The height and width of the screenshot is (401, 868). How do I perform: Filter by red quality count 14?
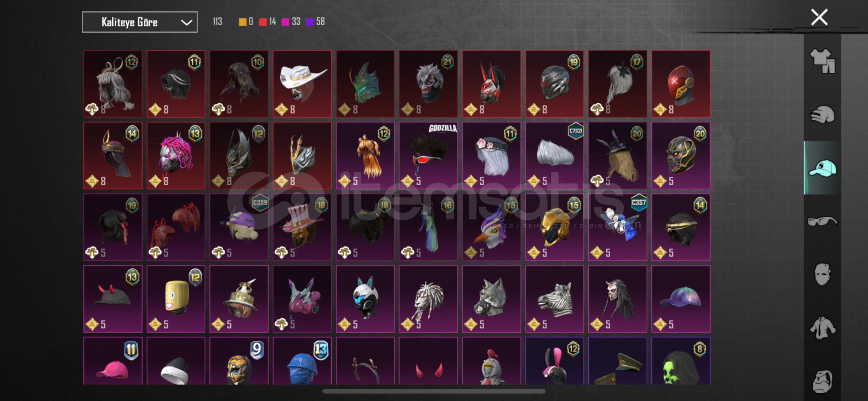267,22
